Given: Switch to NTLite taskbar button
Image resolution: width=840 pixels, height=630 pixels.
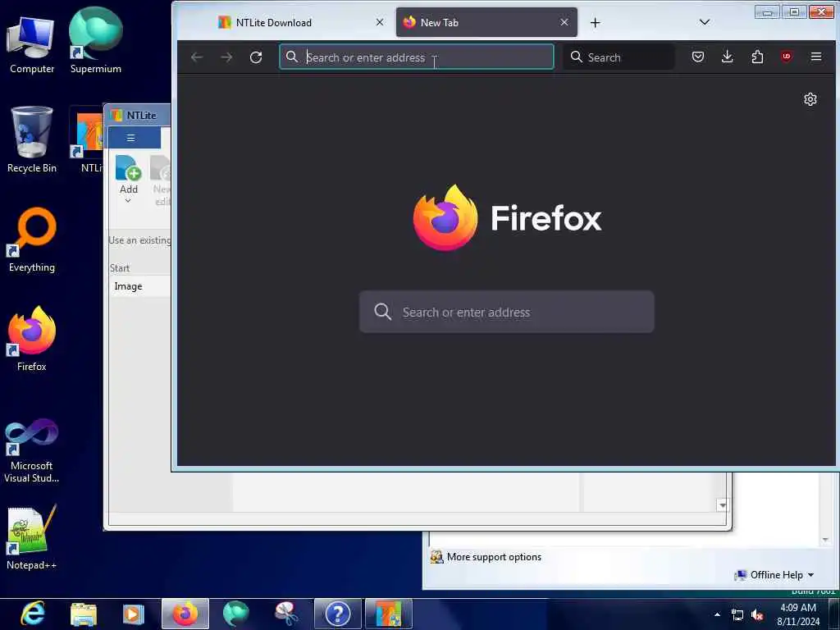Looking at the screenshot, I should tap(389, 614).
